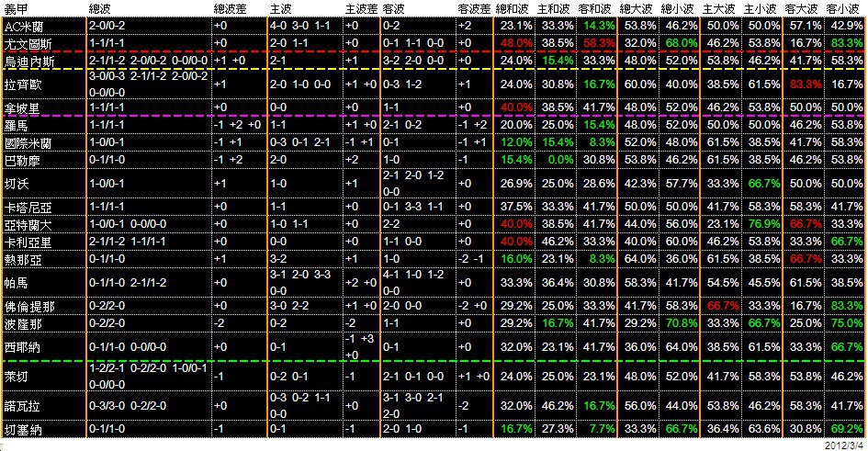Click 亞特蘭大's green 76.9% 主小波 value

click(x=764, y=224)
